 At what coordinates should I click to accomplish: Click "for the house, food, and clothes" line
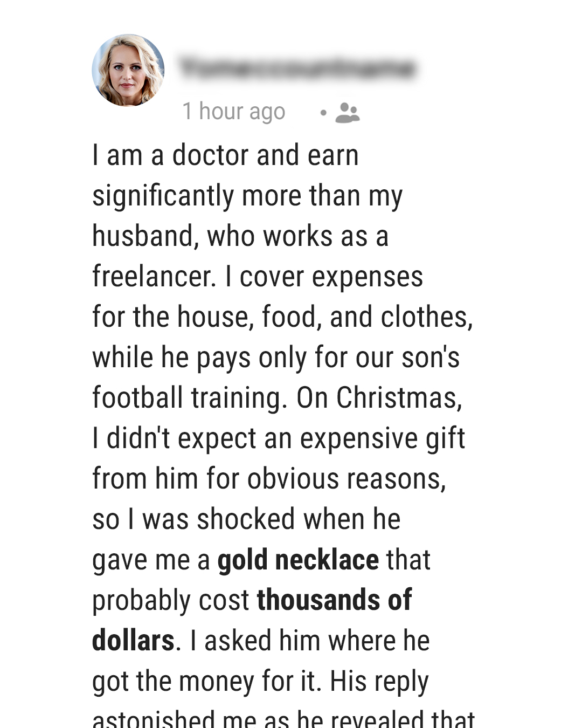(282, 317)
